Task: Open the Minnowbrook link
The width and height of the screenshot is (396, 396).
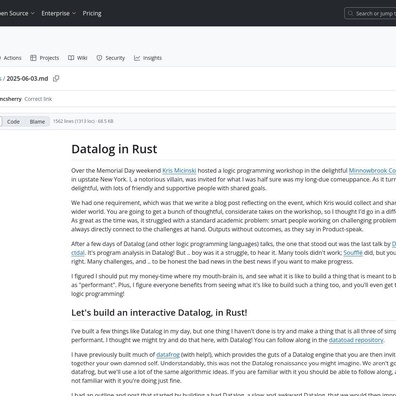Action: pyautogui.click(x=372, y=171)
